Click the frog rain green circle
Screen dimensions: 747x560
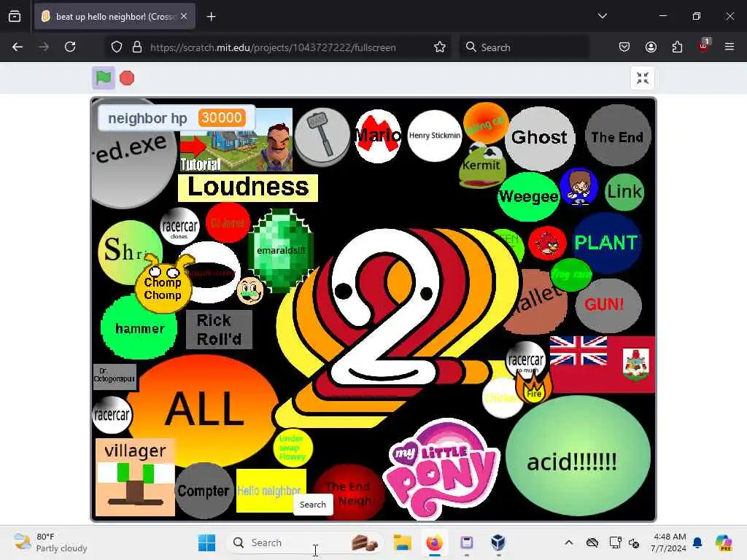tap(570, 275)
